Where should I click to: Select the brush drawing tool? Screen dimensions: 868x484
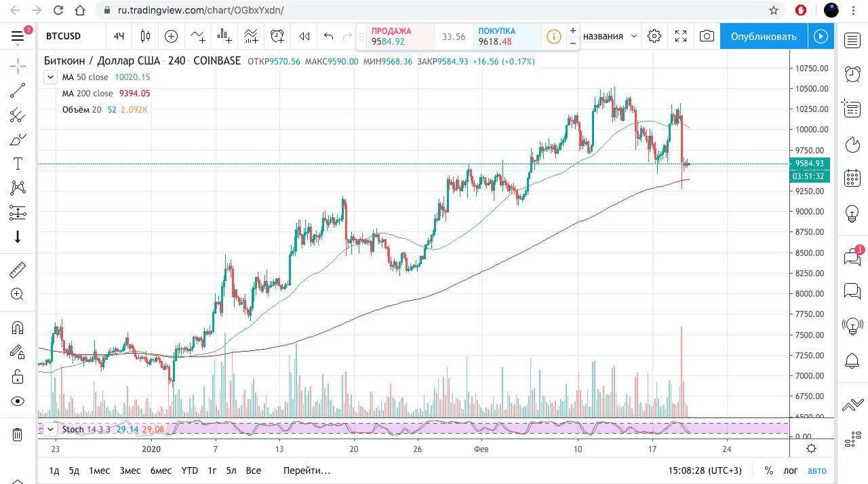(18, 140)
